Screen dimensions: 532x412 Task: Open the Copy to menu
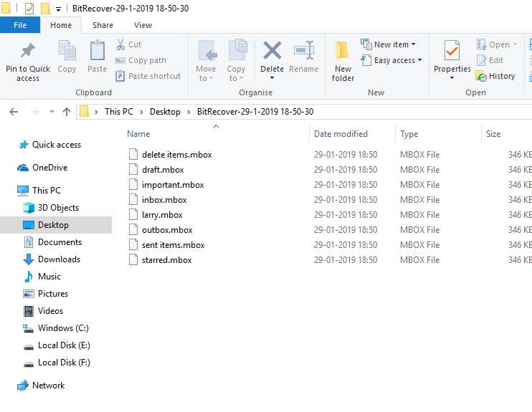[x=236, y=61]
